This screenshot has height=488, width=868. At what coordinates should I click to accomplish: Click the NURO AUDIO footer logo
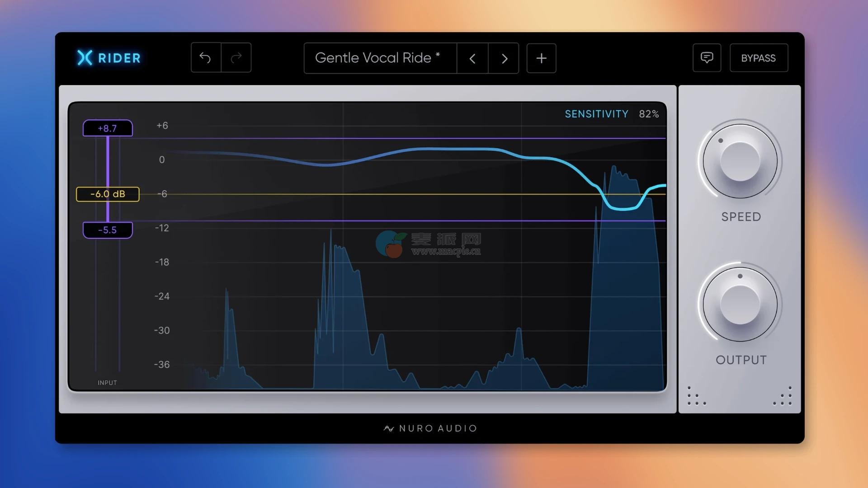point(430,428)
